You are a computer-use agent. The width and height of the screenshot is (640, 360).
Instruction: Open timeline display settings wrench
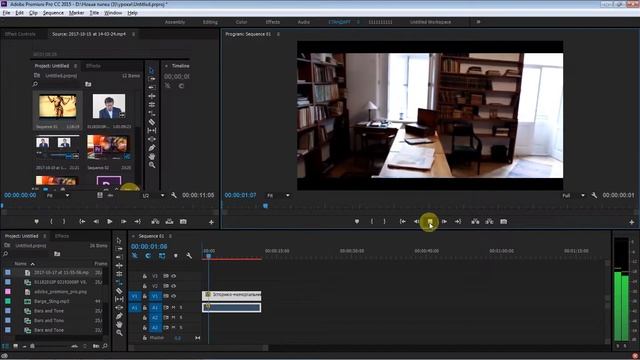(x=189, y=256)
